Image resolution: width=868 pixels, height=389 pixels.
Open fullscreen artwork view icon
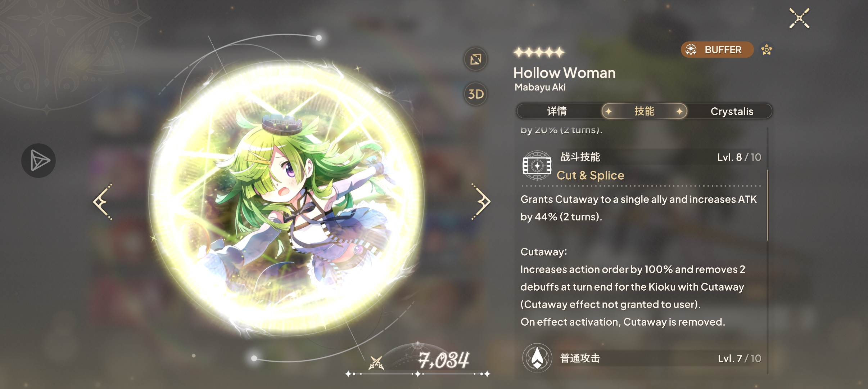point(476,59)
